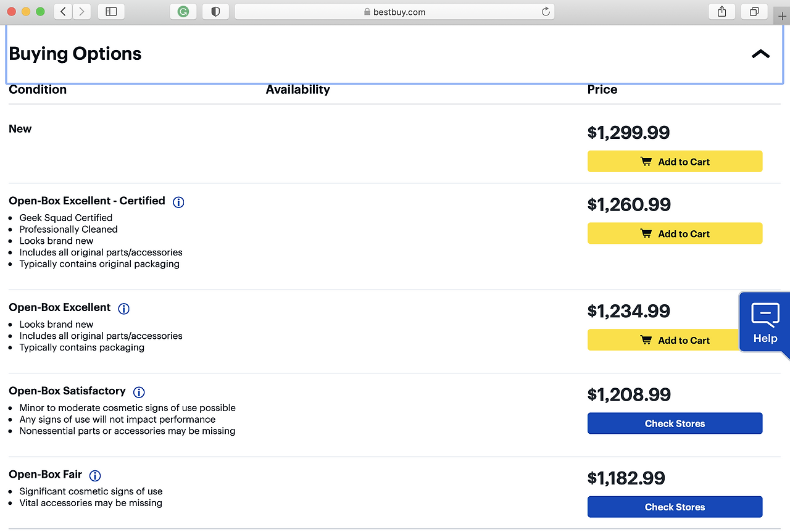Toggle the Safari sidebar button
Image resolution: width=790 pixels, height=532 pixels.
111,12
